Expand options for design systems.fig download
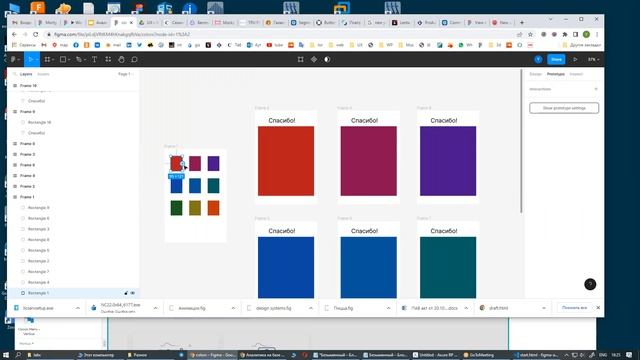The image size is (640, 360). pos(311,308)
